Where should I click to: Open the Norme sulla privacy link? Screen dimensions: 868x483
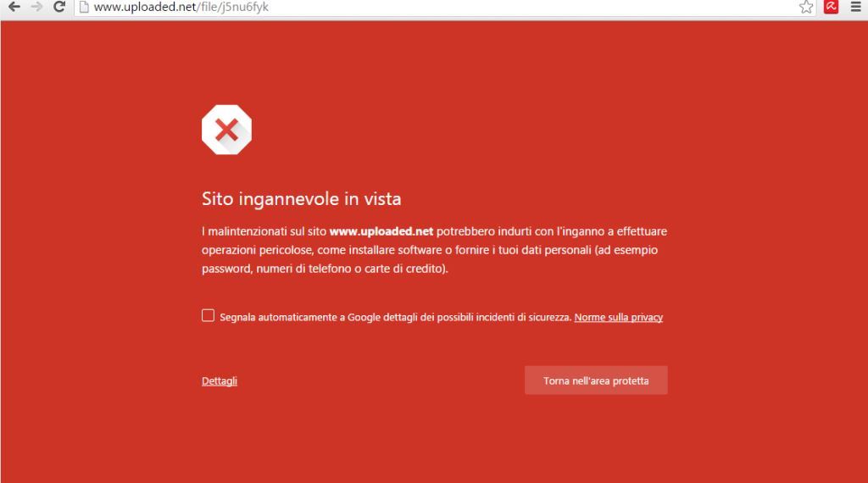(618, 317)
